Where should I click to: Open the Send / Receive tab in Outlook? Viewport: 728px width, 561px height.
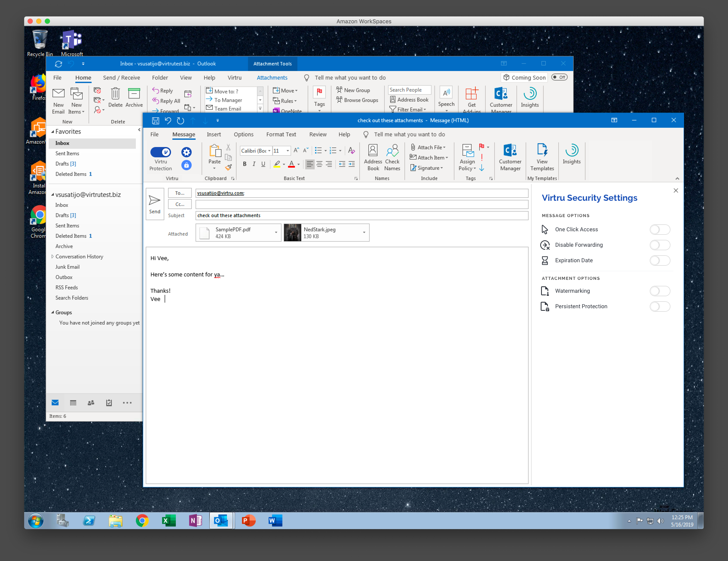122,78
